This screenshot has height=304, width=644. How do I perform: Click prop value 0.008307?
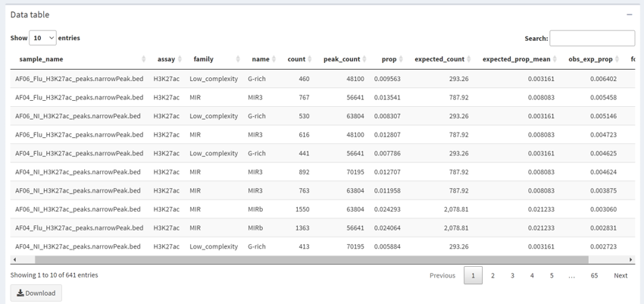click(387, 116)
